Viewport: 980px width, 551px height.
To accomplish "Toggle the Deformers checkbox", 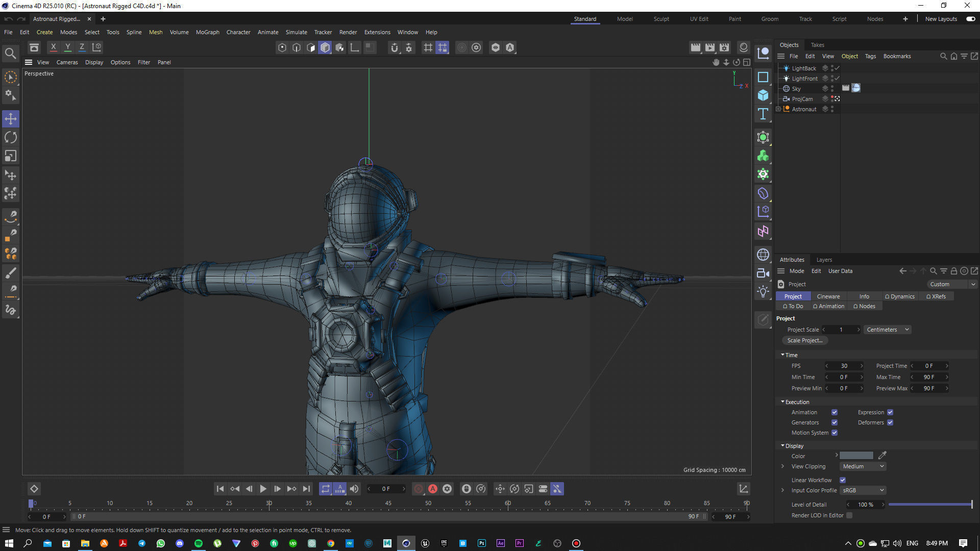I will (x=890, y=422).
